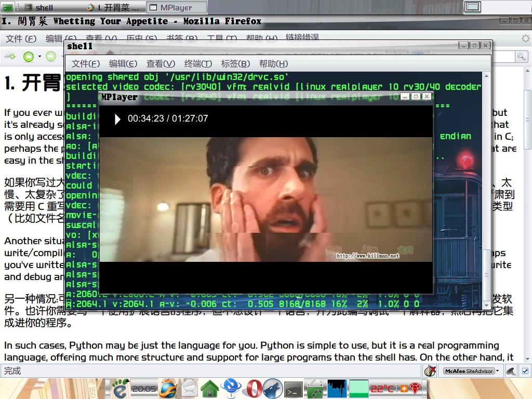The width and height of the screenshot is (532, 399).
Task: Toggle the checkmark box in Firefox status bar
Action: tap(525, 371)
